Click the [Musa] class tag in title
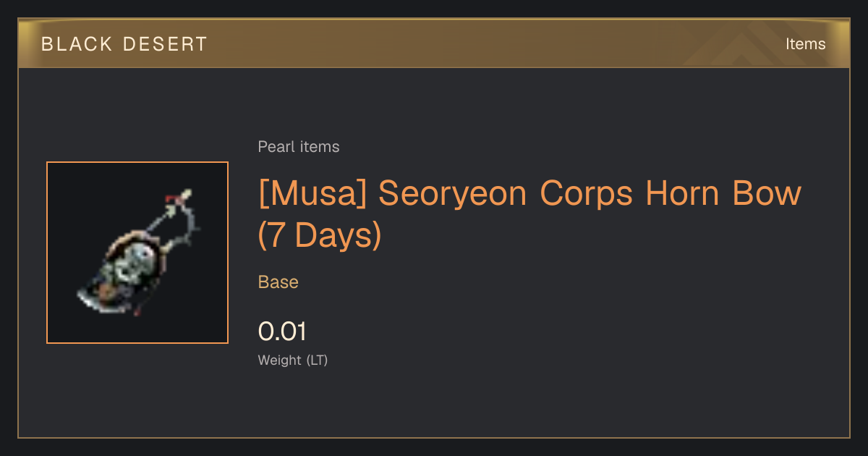 (313, 194)
